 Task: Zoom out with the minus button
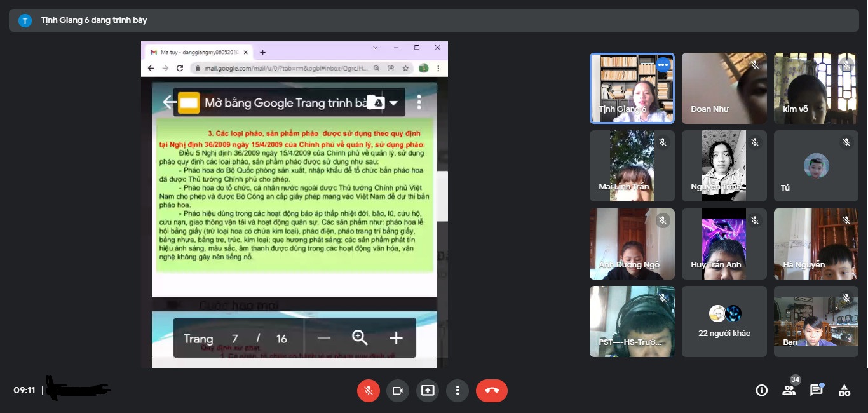(x=324, y=338)
